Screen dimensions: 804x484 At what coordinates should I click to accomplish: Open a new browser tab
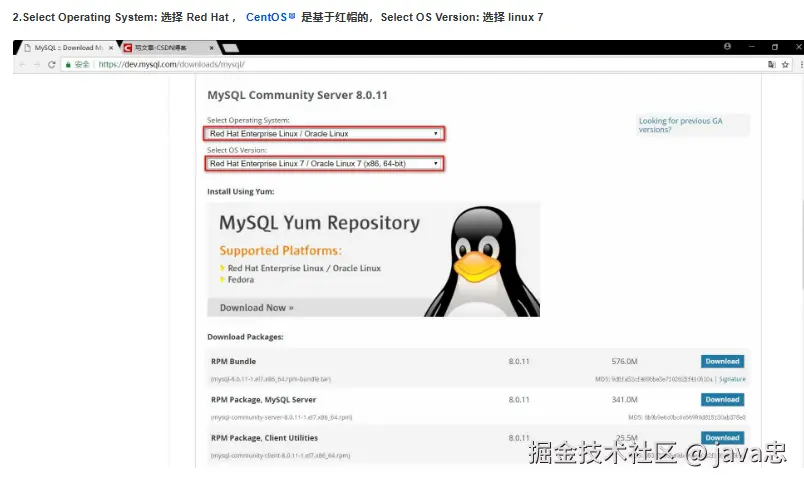(x=231, y=48)
